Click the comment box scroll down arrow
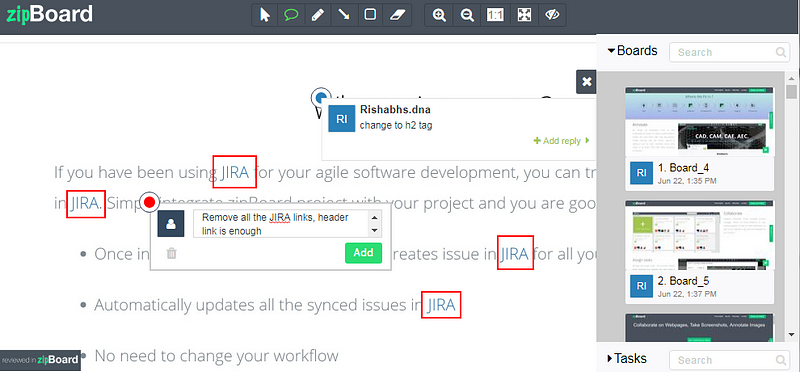 tap(375, 231)
